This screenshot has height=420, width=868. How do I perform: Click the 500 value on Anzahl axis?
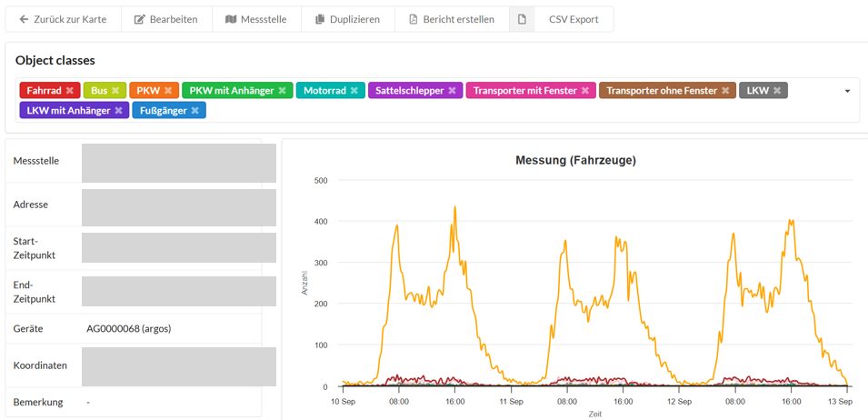click(x=321, y=180)
